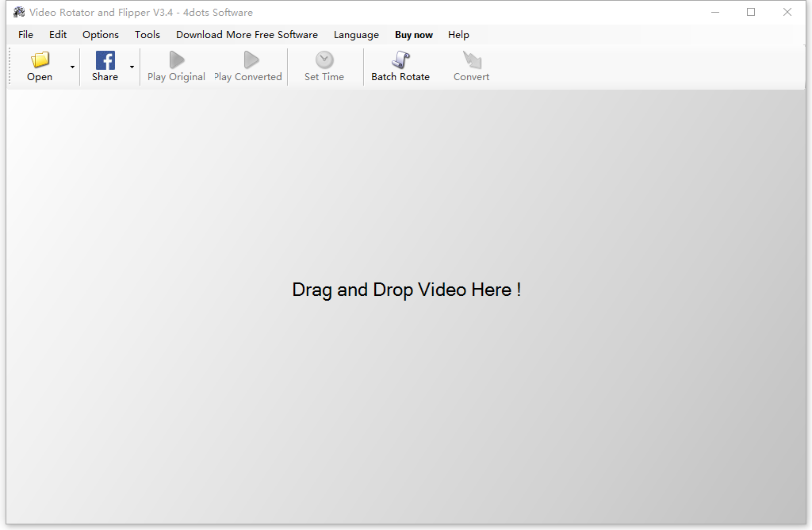The image size is (812, 530).
Task: Click the Play Original triangle icon
Action: tap(177, 60)
